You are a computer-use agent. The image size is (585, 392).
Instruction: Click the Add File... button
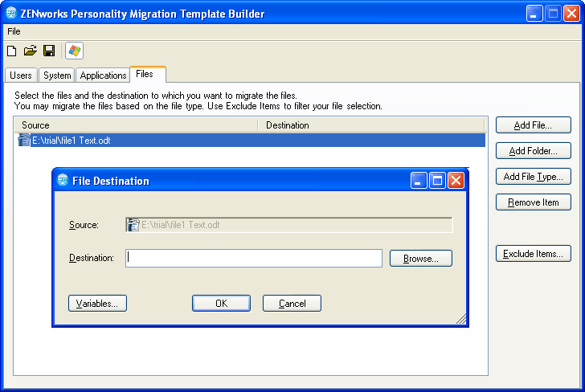[533, 125]
